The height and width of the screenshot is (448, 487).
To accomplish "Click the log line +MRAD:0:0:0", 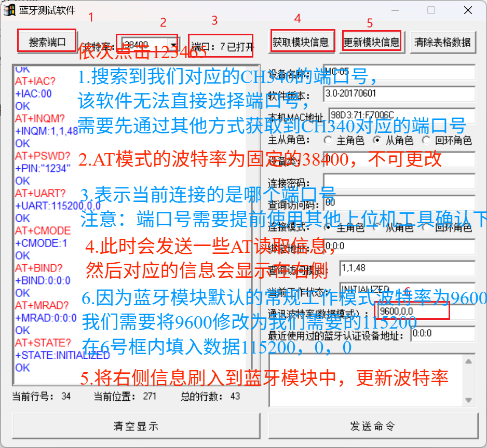I will click(x=46, y=318).
